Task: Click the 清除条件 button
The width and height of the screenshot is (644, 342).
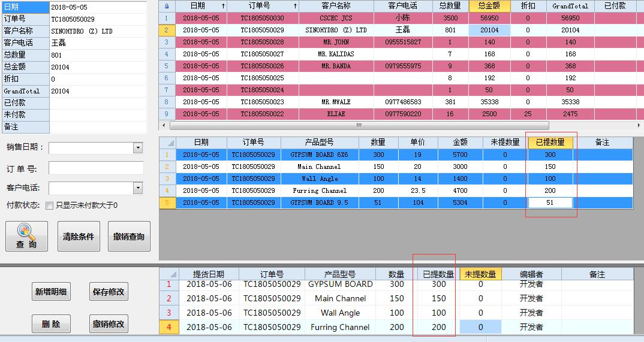Action: (x=79, y=236)
